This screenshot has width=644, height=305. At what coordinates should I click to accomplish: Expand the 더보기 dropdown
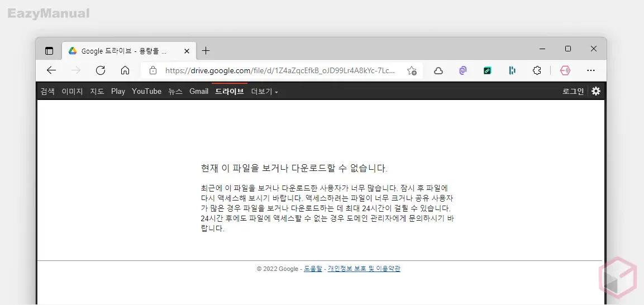pyautogui.click(x=265, y=91)
